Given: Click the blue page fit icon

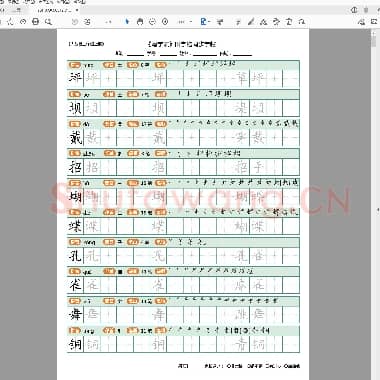Looking at the screenshot, I should pyautogui.click(x=203, y=22).
